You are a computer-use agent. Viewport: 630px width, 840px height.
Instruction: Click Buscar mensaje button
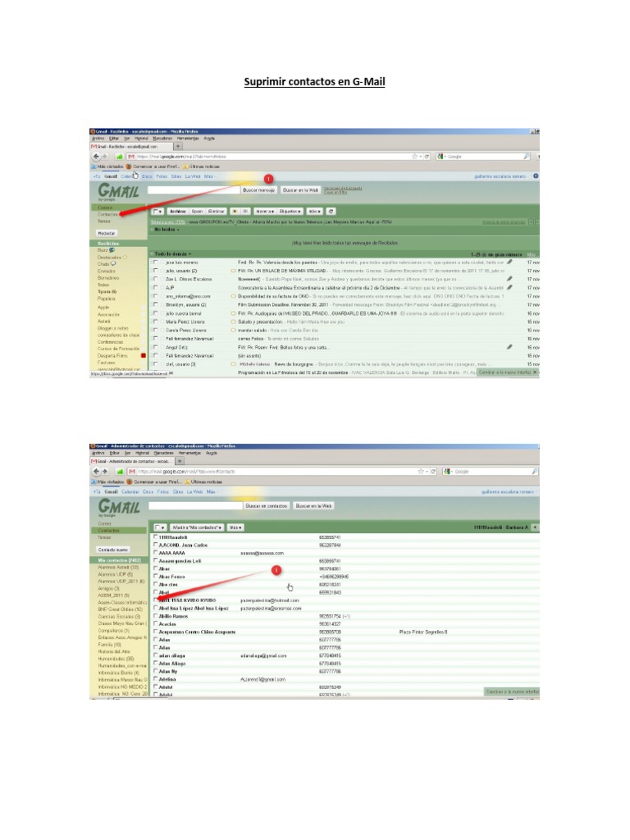(x=258, y=190)
